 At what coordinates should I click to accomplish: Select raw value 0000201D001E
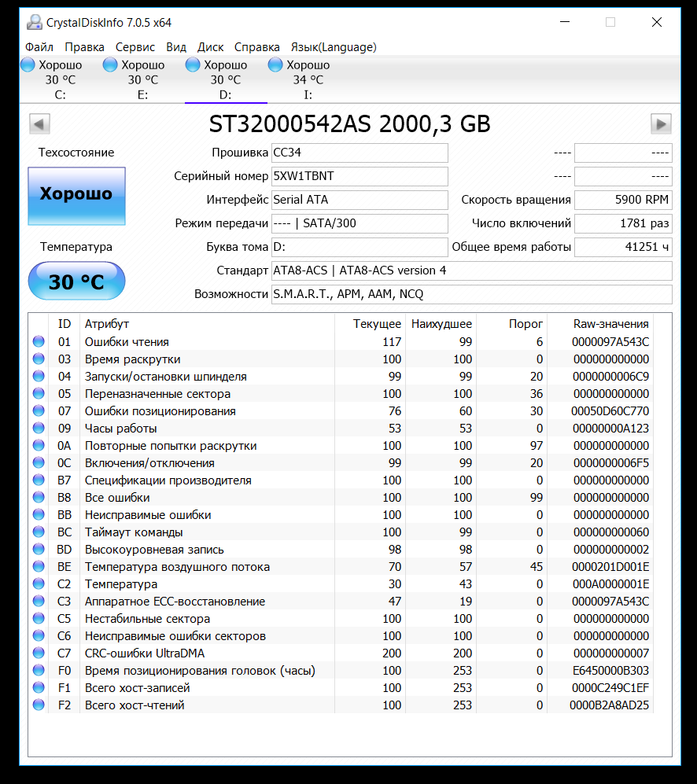[610, 567]
